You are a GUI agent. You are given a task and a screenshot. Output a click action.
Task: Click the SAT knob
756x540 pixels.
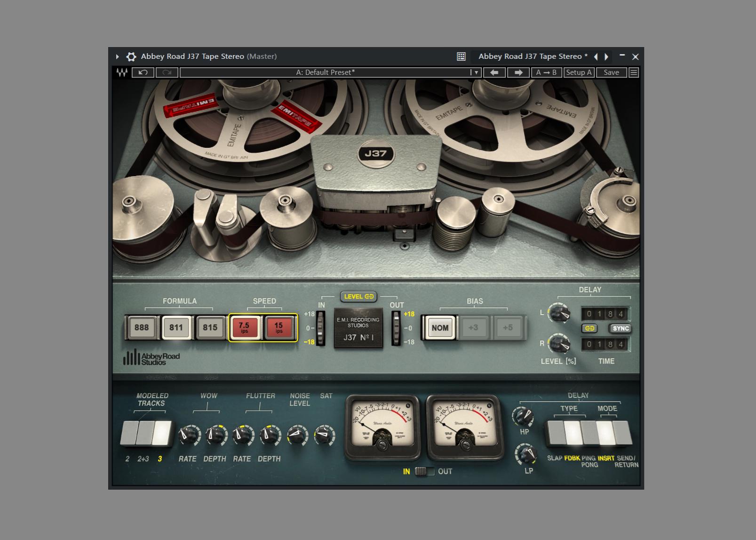point(324,435)
